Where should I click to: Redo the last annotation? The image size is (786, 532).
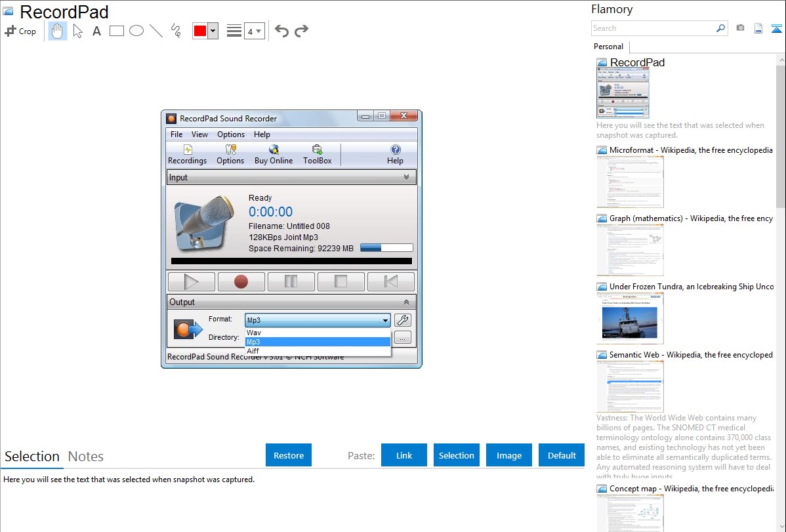tap(302, 31)
